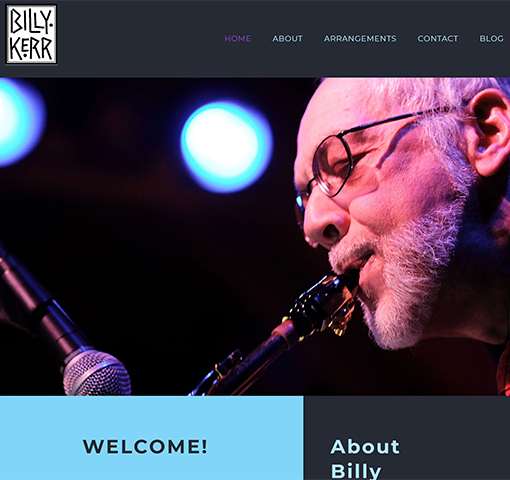Viewport: 510px width, 480px height.
Task: Select CONTACT in the navigation
Action: [438, 39]
